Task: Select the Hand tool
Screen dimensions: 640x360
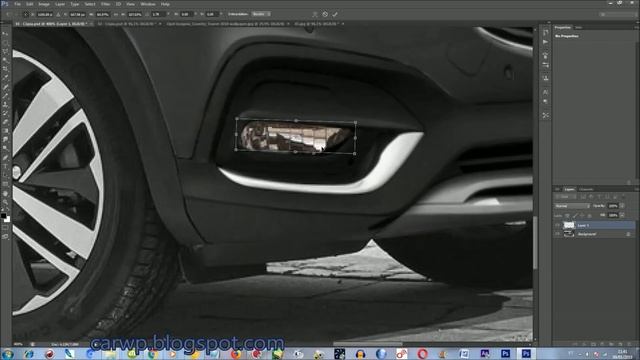Action: 6,193
